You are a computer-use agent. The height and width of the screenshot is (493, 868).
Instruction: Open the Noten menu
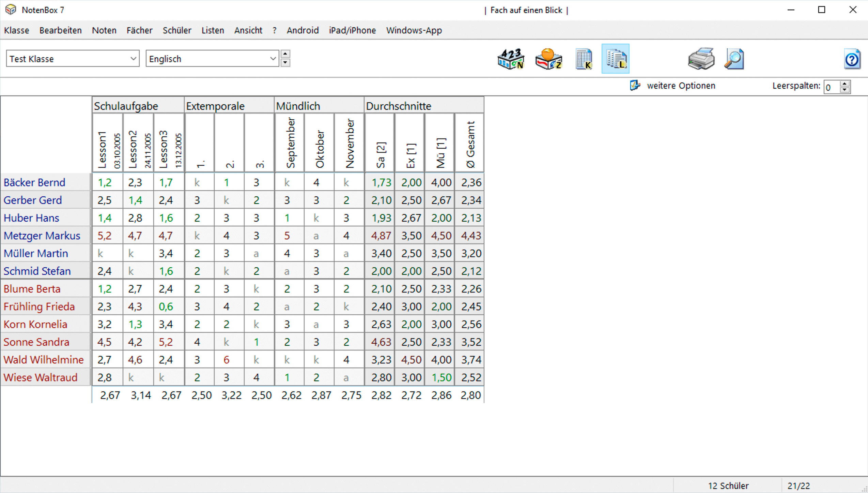coord(104,30)
